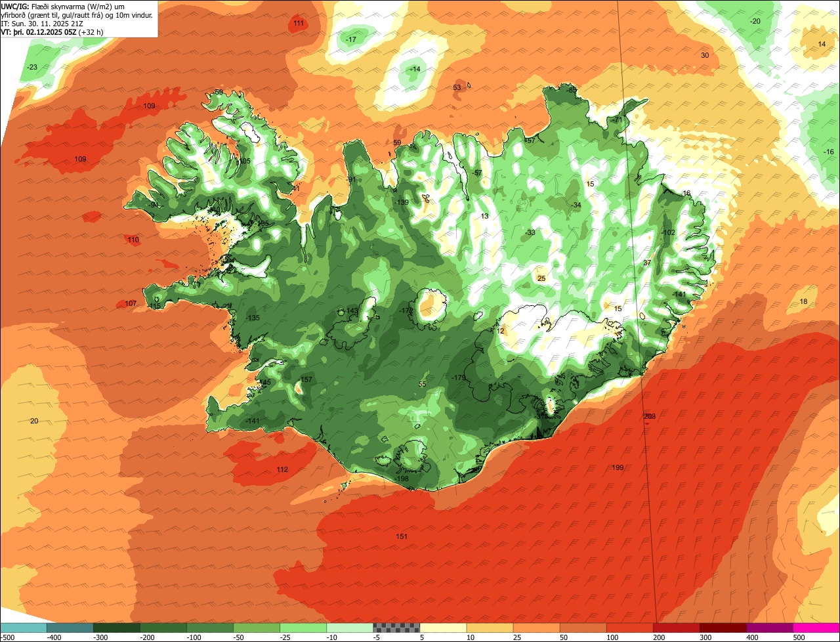Click the map value -172
840x642 pixels.
click(x=406, y=310)
